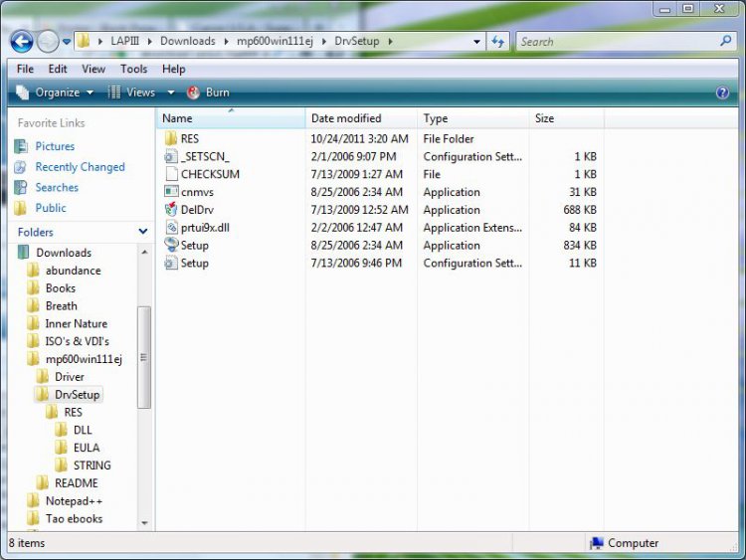Open the Edit menu
The width and height of the screenshot is (746, 560).
(58, 69)
